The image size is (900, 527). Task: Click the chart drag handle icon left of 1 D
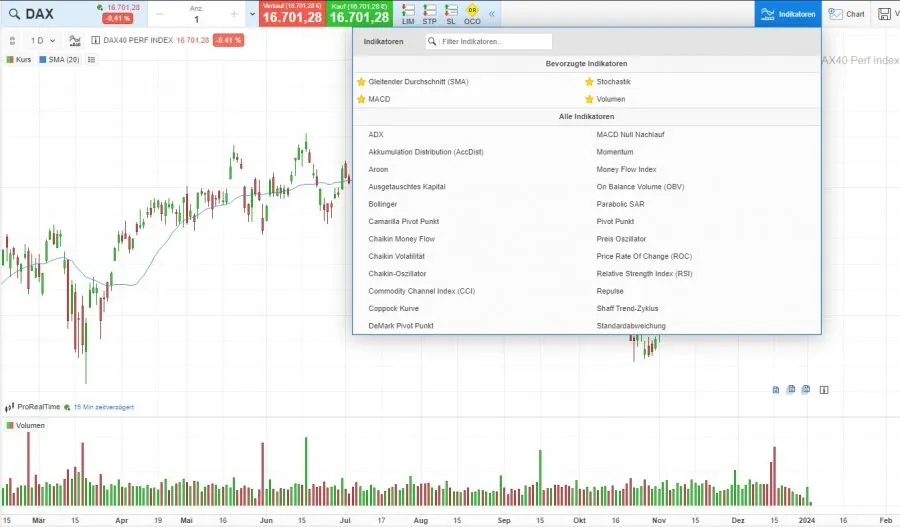(x=13, y=40)
